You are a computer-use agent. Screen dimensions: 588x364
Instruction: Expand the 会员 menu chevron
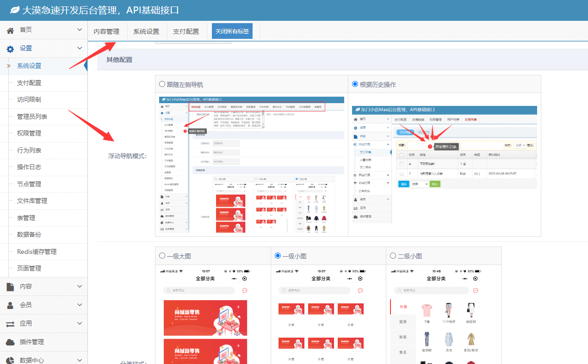80,305
